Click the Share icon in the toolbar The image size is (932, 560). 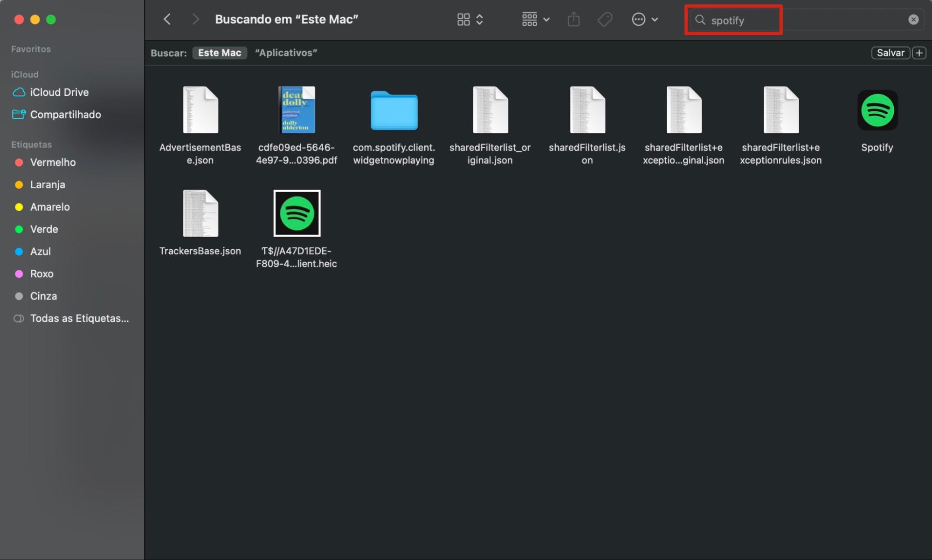point(574,19)
